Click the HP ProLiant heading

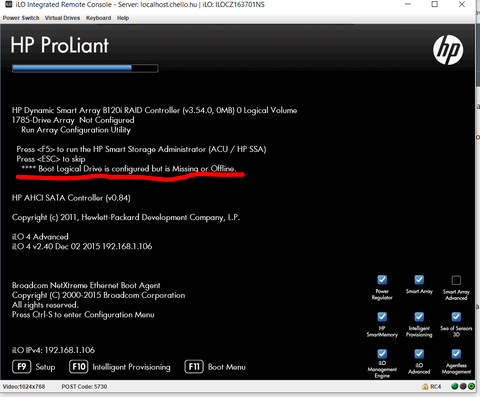(x=59, y=45)
